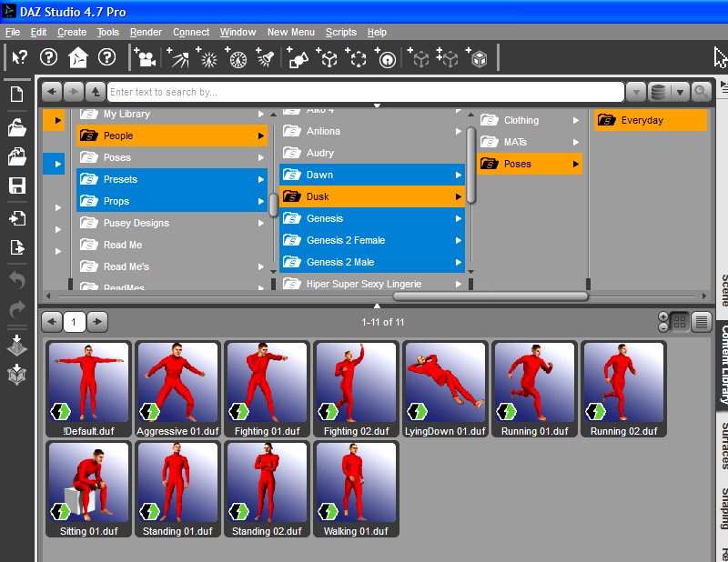Add a new light with the round dial icon

coord(237,58)
